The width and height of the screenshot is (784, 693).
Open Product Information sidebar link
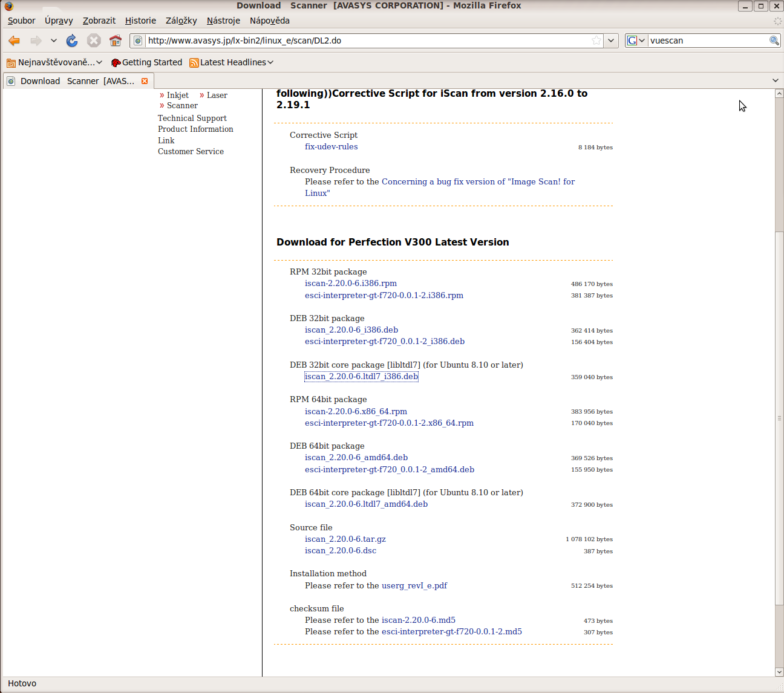(x=195, y=129)
